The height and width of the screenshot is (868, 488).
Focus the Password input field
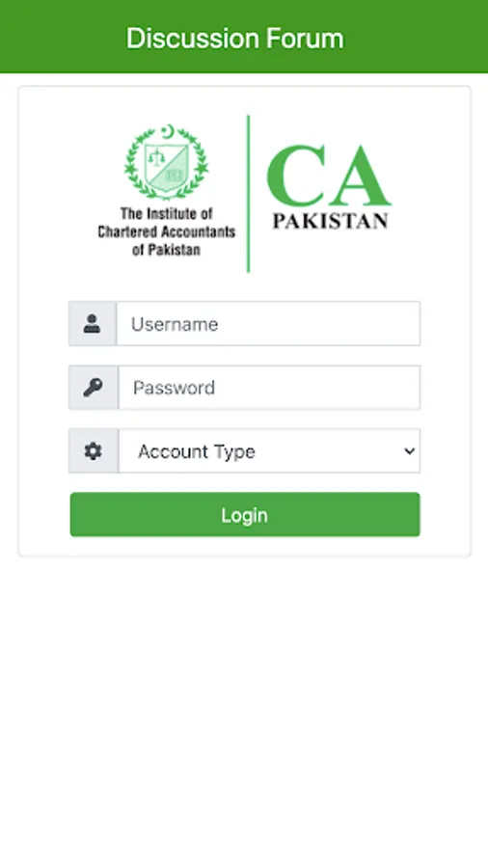[269, 388]
